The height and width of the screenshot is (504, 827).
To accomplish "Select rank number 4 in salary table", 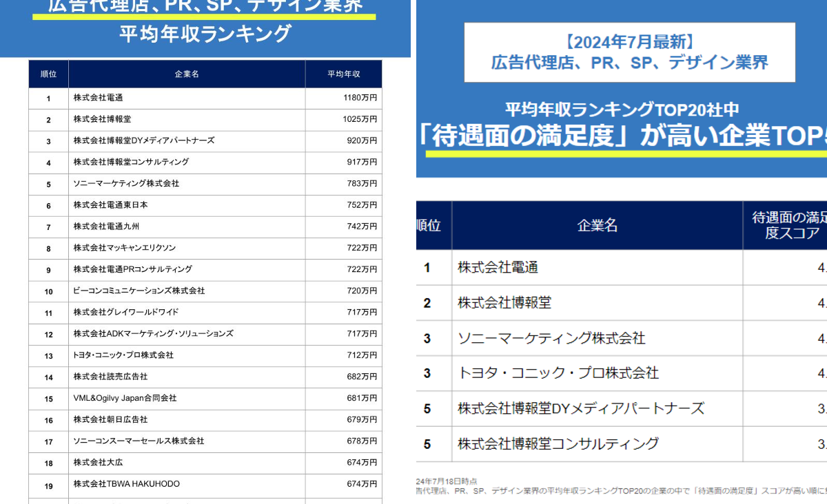I will tap(49, 163).
